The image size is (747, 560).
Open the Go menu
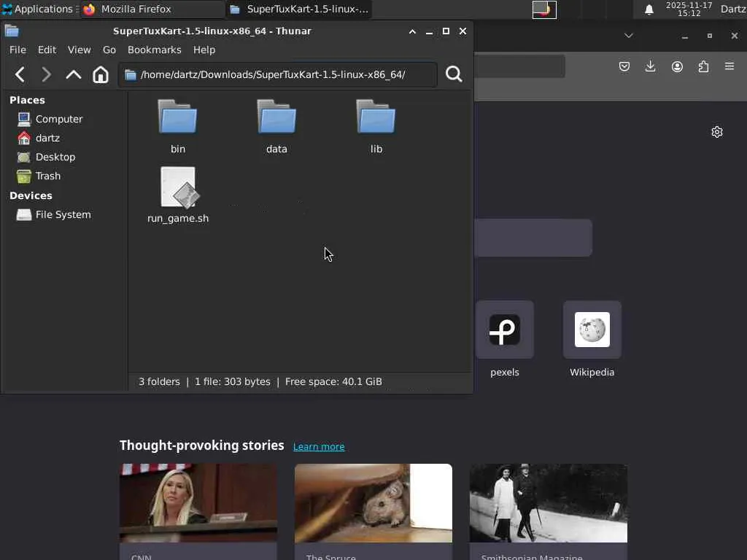pos(109,50)
